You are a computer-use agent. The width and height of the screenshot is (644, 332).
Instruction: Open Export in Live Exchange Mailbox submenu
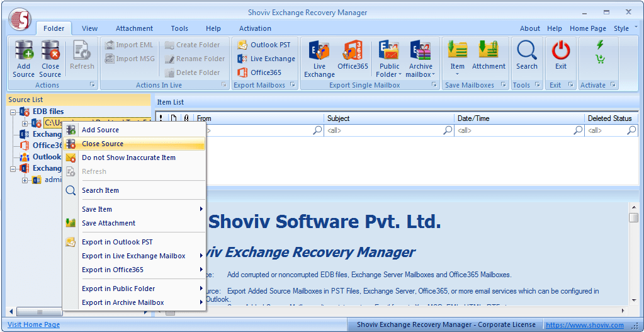coord(134,256)
